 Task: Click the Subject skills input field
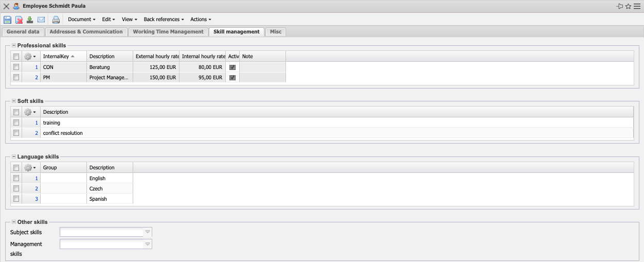click(x=102, y=232)
